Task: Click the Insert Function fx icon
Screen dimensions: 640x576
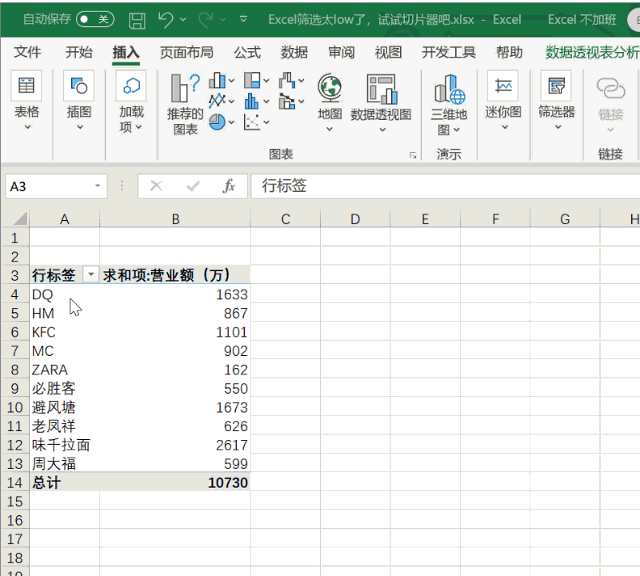Action: point(229,186)
